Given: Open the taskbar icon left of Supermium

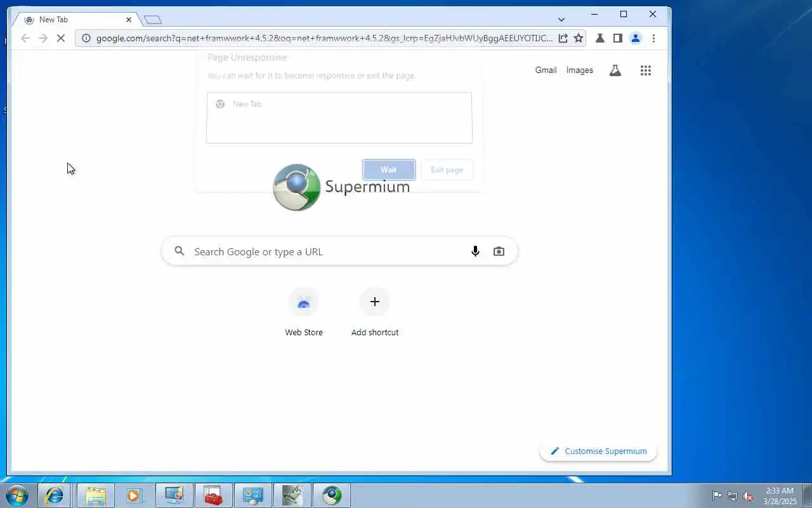Looking at the screenshot, I should (x=292, y=495).
